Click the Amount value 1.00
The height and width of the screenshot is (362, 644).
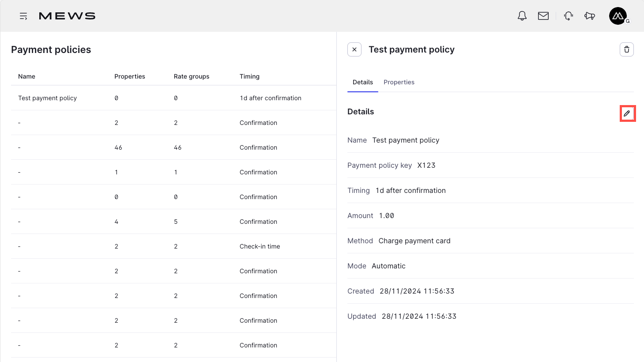tap(387, 215)
